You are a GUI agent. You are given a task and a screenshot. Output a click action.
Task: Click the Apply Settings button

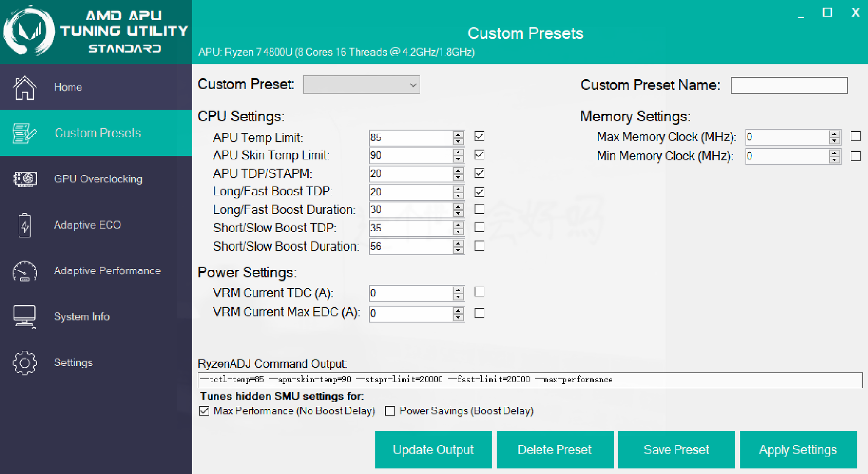click(798, 450)
